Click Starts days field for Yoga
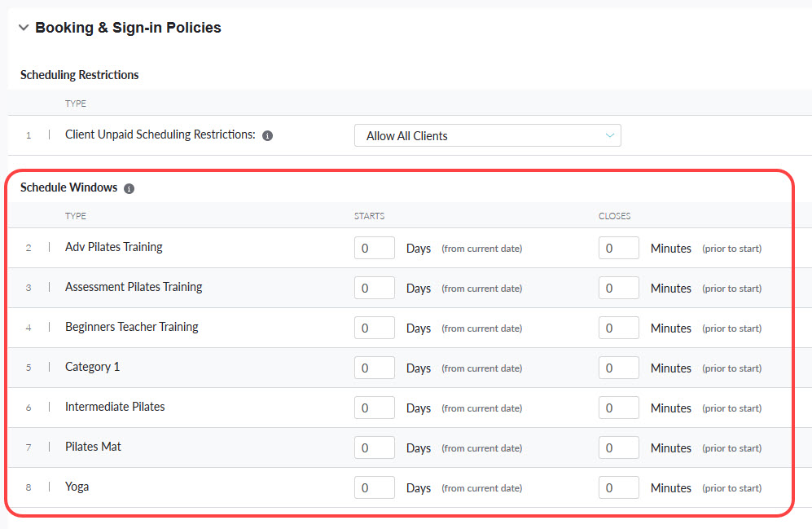812x529 pixels. tap(374, 487)
